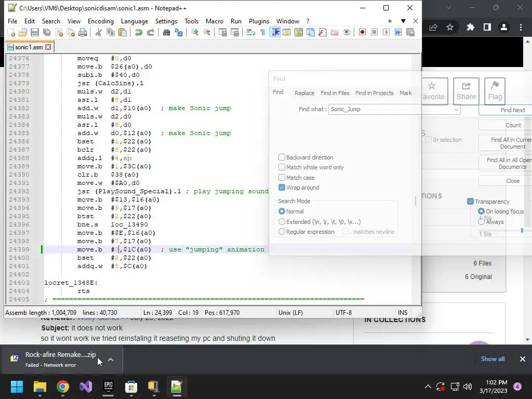Click Show all downloads link
Image resolution: width=532 pixels, height=399 pixels.
[493, 359]
